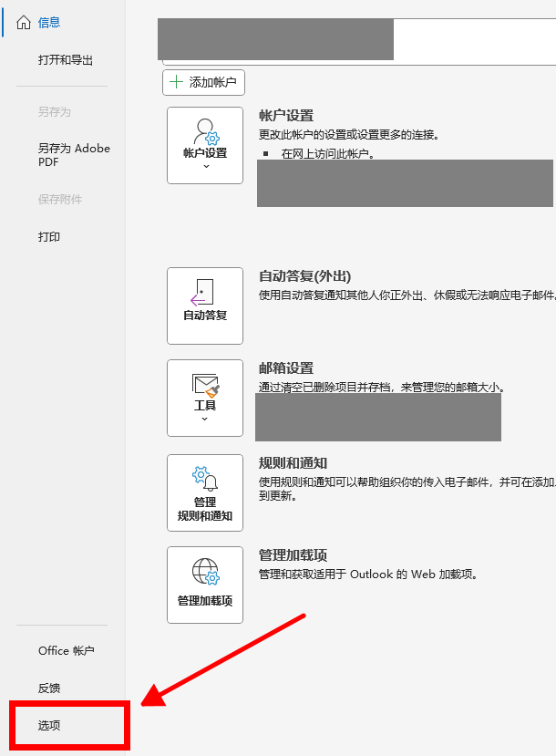The height and width of the screenshot is (756, 556).
Task: Click the 管理加载项 globe icon button
Action: (x=205, y=574)
